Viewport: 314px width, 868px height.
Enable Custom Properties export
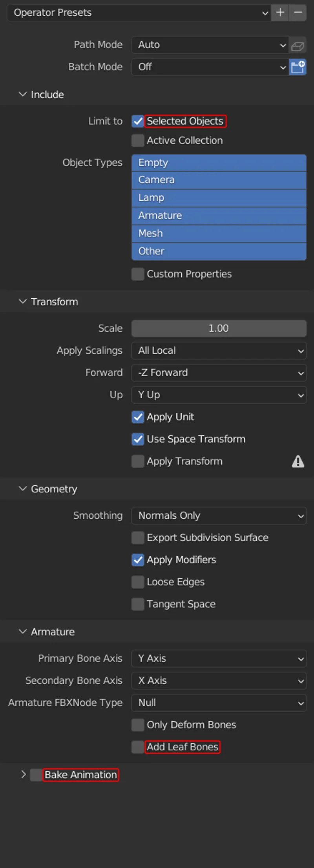pyautogui.click(x=137, y=274)
